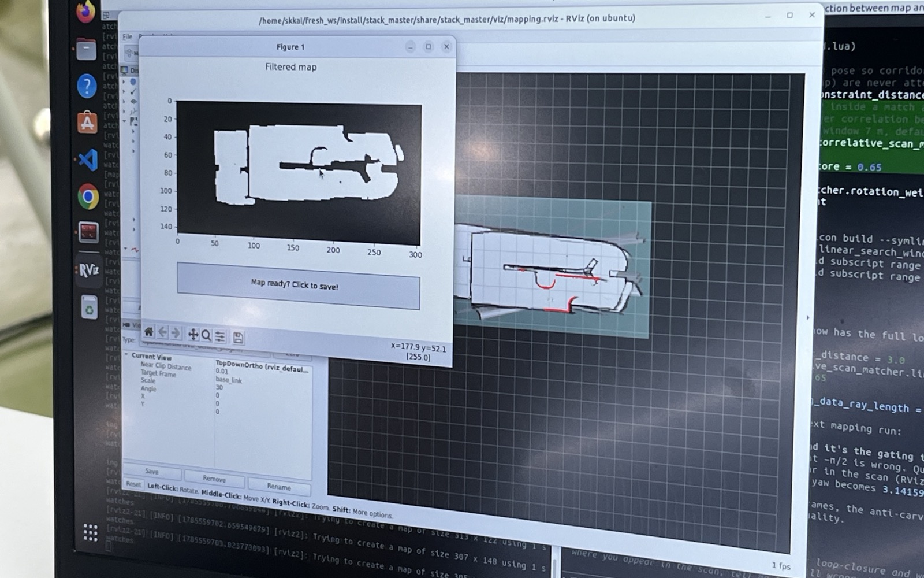Click the 'Filtered map' plot title
The image size is (924, 578).
[x=290, y=67]
